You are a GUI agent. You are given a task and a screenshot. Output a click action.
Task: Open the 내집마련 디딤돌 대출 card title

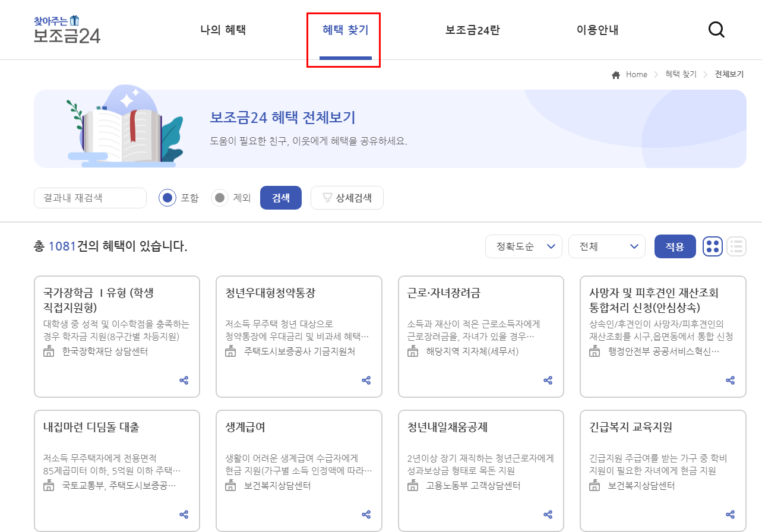(x=91, y=427)
